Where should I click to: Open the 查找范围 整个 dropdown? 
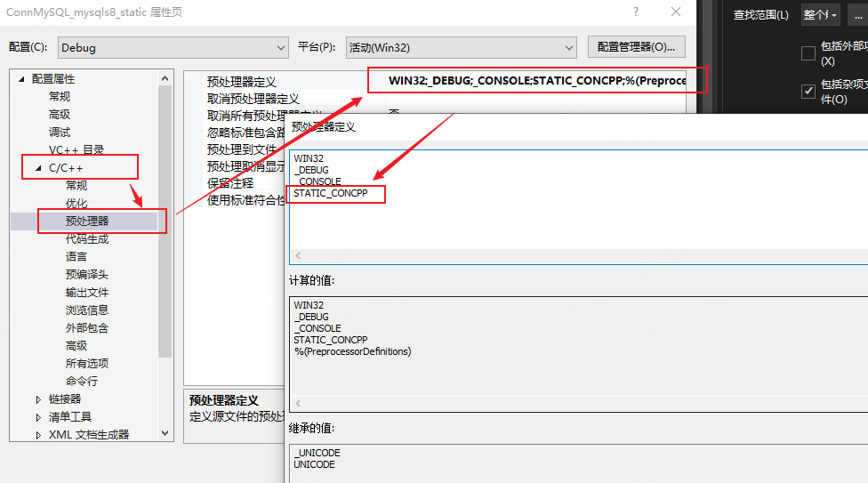tap(820, 15)
